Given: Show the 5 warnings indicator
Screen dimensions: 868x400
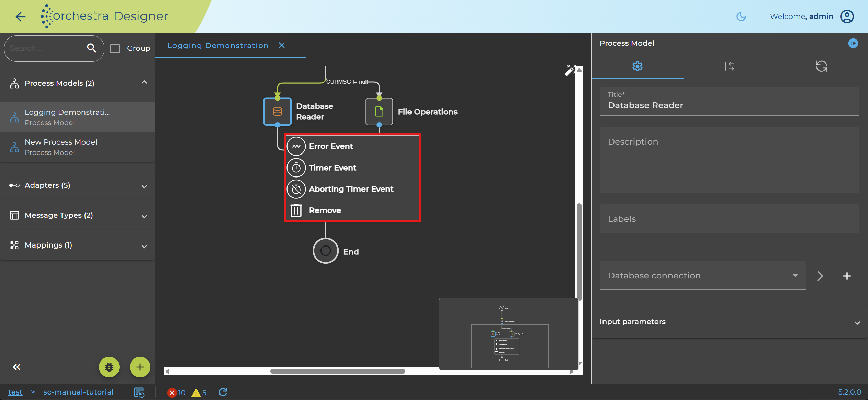Looking at the screenshot, I should 199,392.
